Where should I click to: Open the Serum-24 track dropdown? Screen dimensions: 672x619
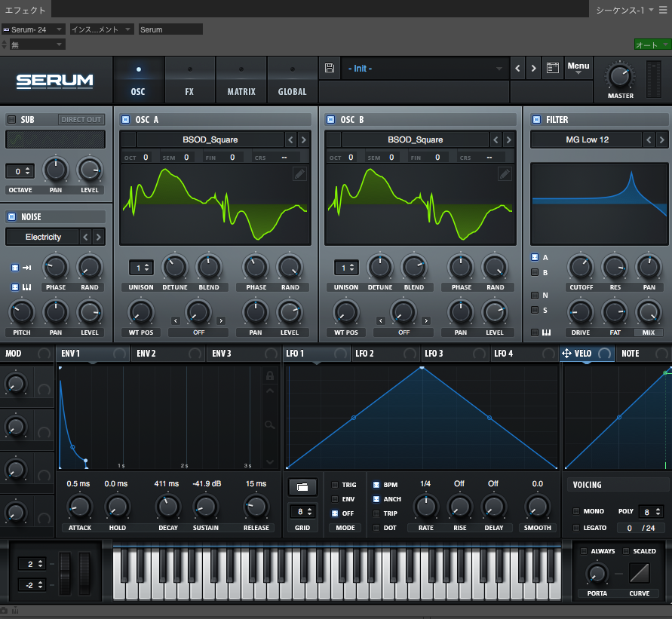tap(33, 29)
